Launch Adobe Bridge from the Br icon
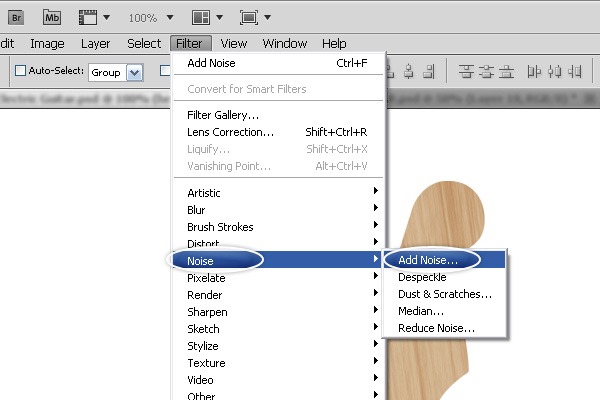Viewport: 600px width, 400px height. pyautogui.click(x=19, y=17)
